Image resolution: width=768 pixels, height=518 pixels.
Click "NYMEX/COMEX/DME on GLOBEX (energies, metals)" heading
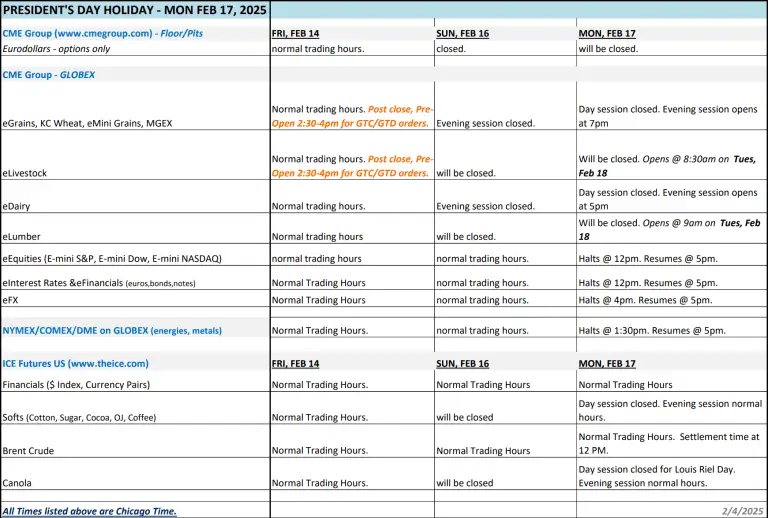112,330
